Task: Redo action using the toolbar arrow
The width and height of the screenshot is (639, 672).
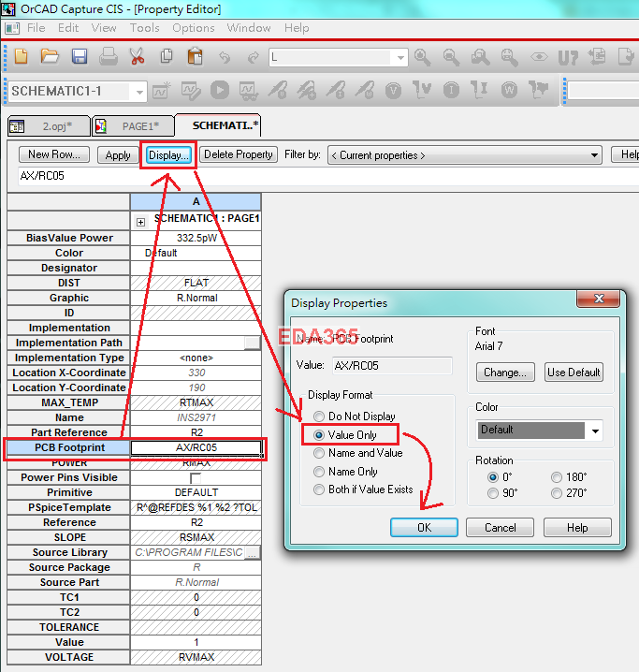Action: click(254, 57)
